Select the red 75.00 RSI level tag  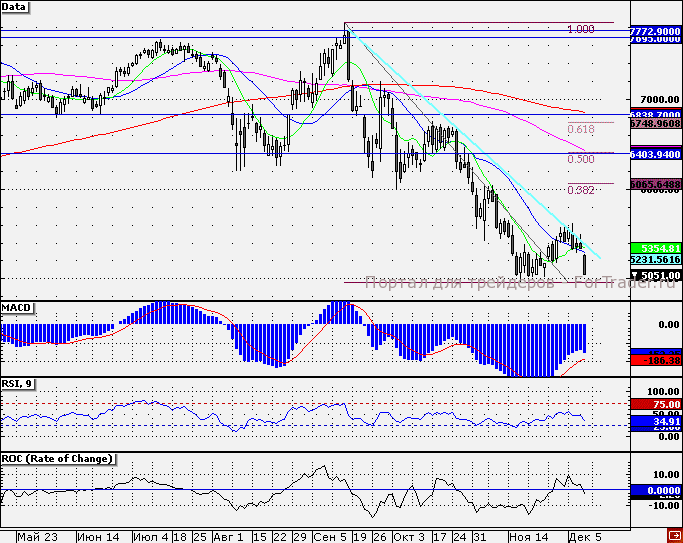coord(655,404)
